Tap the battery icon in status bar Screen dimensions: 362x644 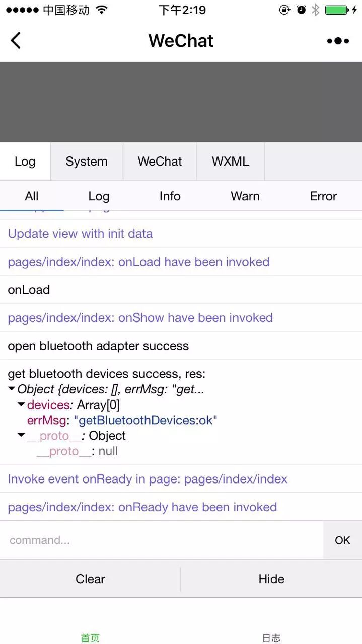point(337,10)
